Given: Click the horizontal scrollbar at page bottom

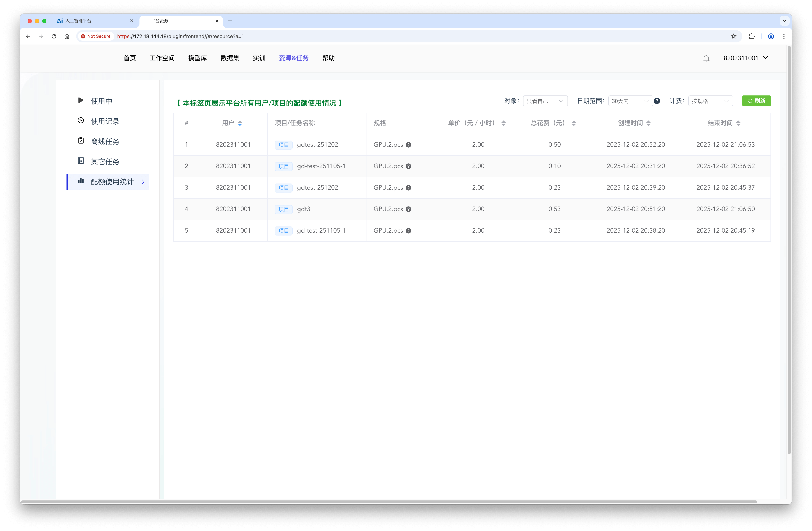Looking at the screenshot, I should click(x=389, y=502).
